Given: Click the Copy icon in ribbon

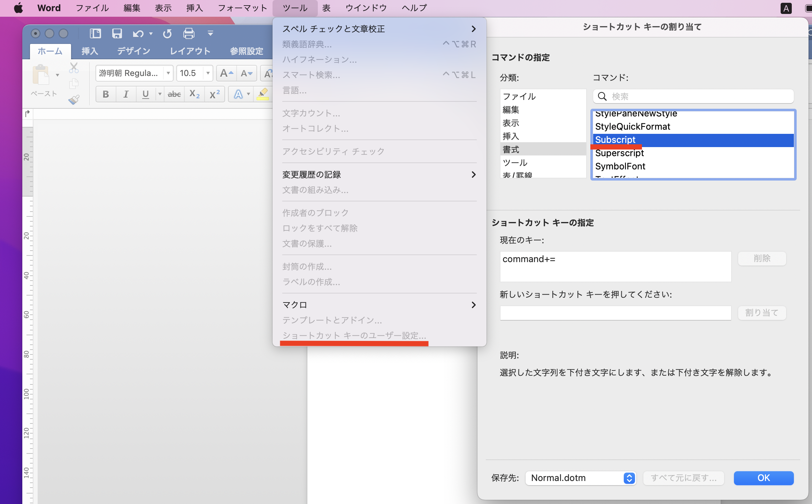Looking at the screenshot, I should click(74, 84).
